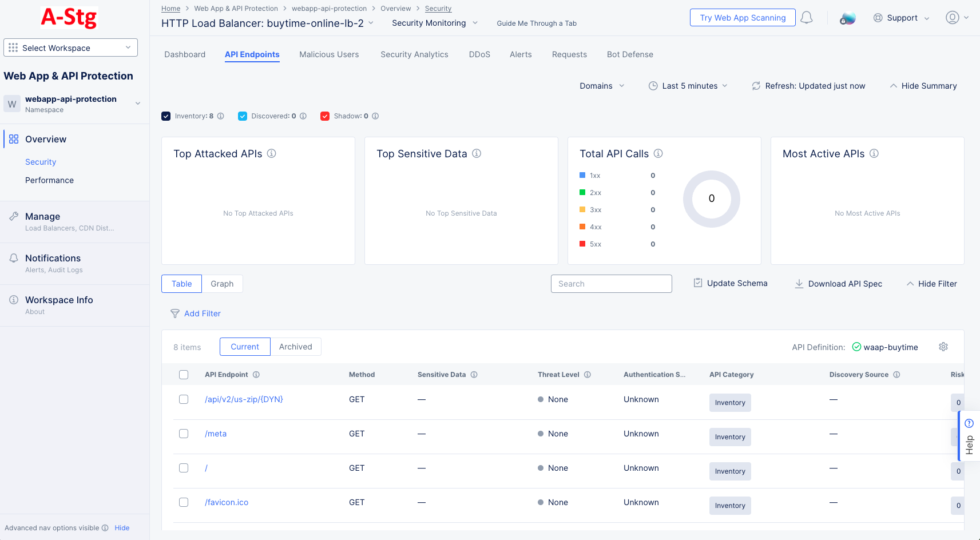Click the Try Web App Scanning button
980x540 pixels.
click(742, 17)
